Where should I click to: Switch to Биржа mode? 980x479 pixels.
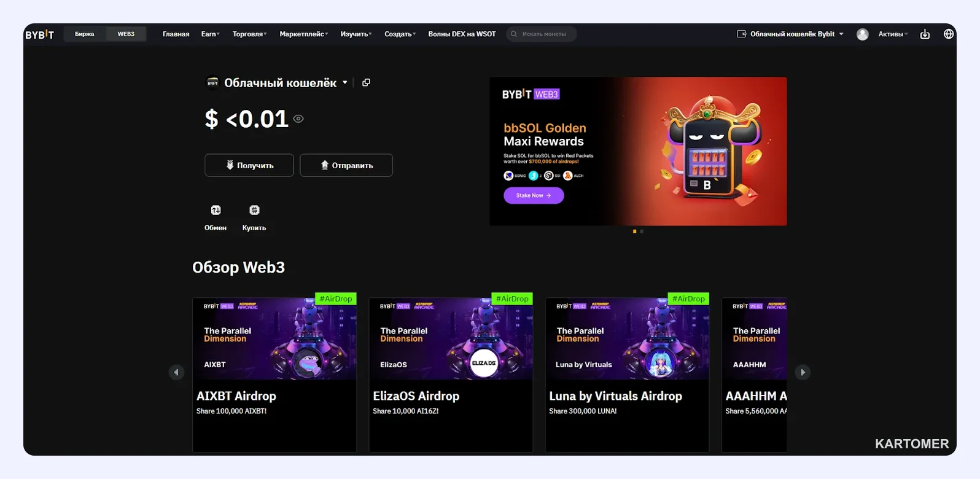[x=85, y=34]
